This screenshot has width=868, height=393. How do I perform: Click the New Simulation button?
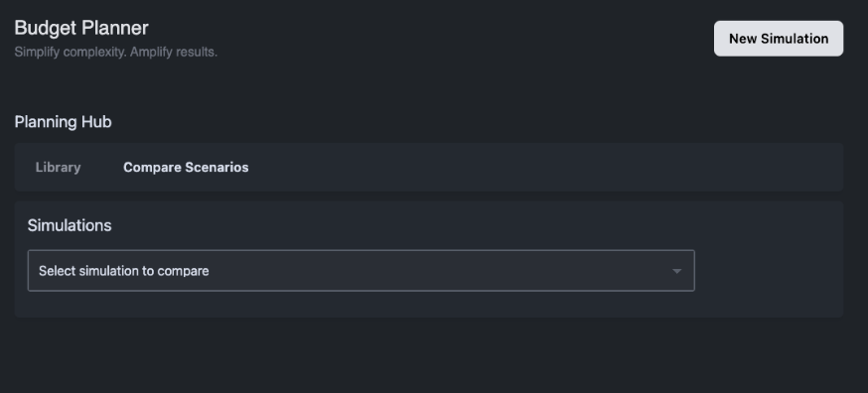click(779, 39)
